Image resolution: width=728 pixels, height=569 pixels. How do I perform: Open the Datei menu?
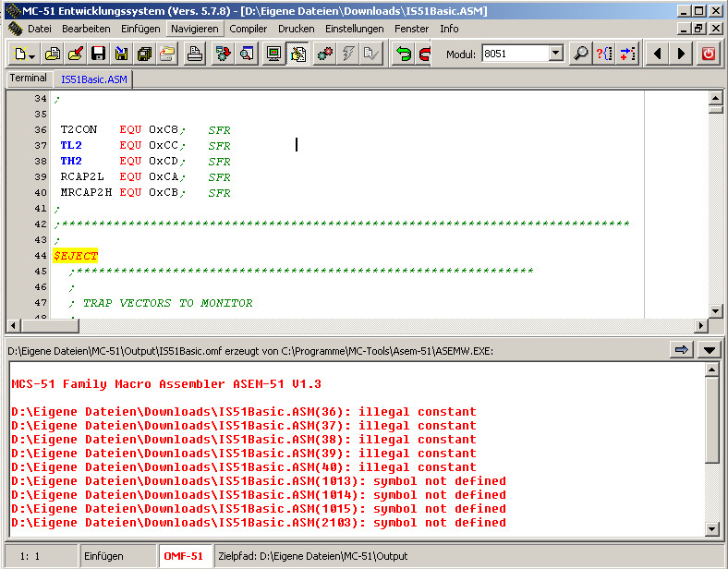pos(40,29)
